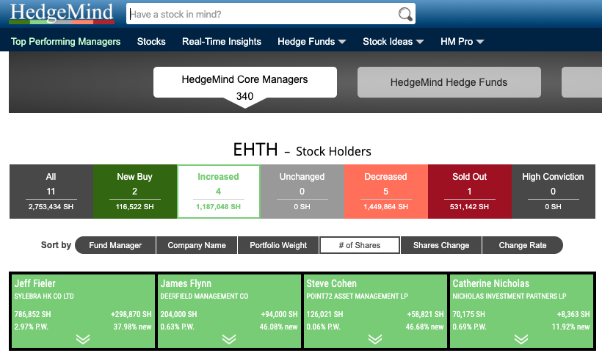Expand the Stock Ideas dropdown
The height and width of the screenshot is (364, 602).
click(394, 42)
